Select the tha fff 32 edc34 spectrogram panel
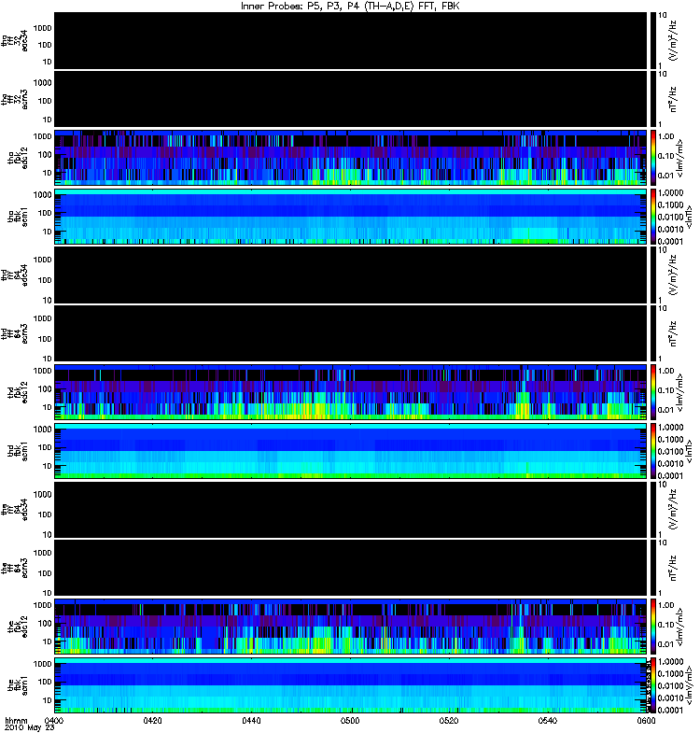The image size is (700, 747). (x=351, y=41)
